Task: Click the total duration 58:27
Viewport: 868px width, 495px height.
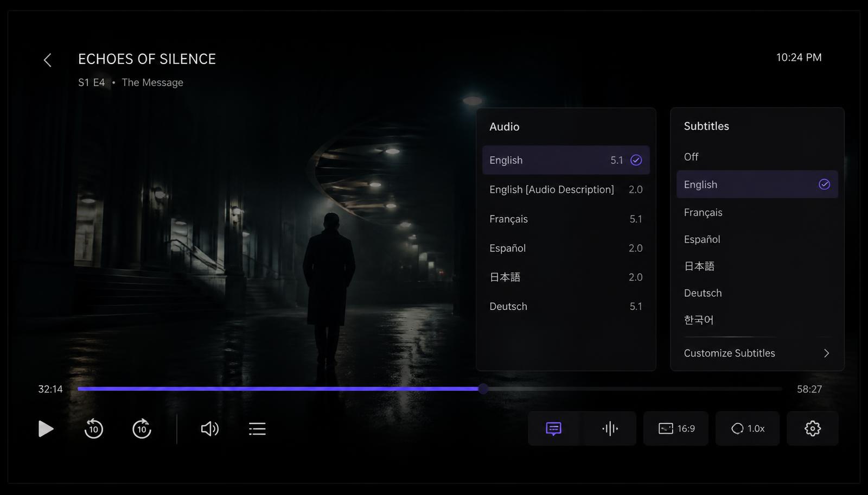Action: coord(809,389)
